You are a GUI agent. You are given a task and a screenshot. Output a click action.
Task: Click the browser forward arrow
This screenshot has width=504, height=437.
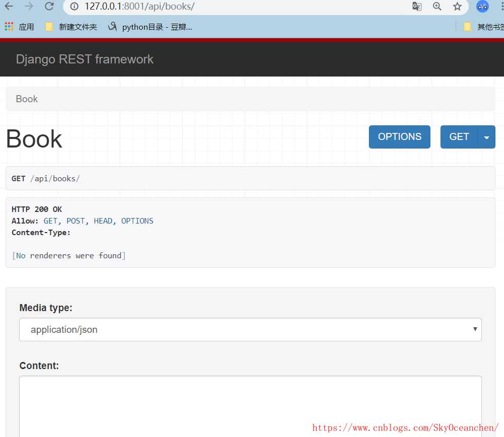[x=29, y=6]
